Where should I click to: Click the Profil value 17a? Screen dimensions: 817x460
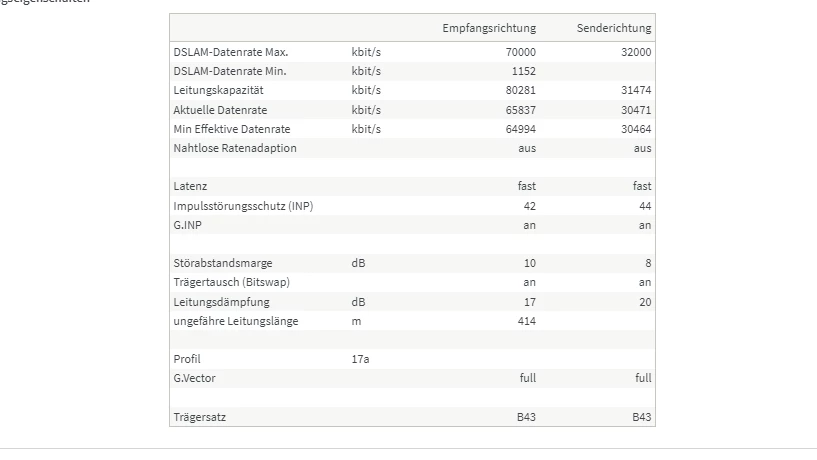coord(361,359)
